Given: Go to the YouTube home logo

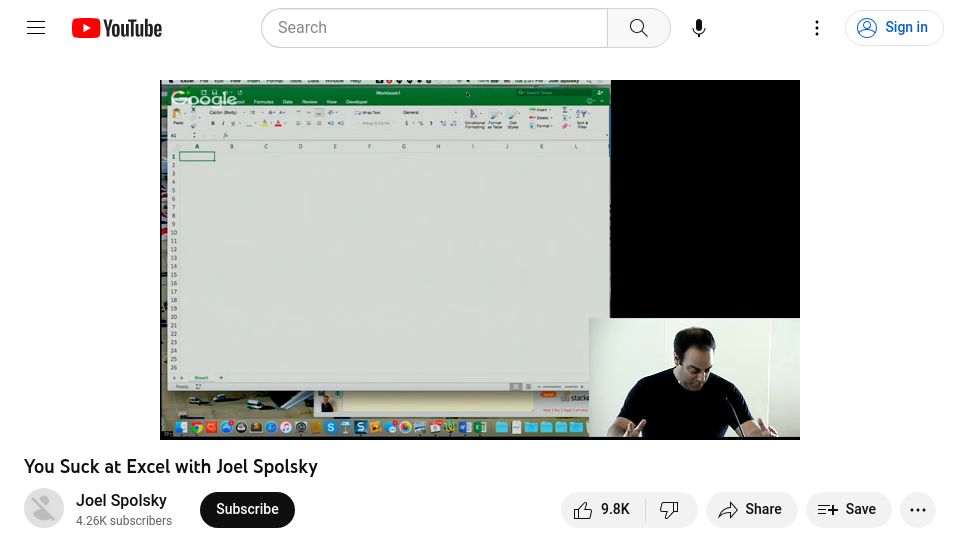Looking at the screenshot, I should click(x=117, y=28).
